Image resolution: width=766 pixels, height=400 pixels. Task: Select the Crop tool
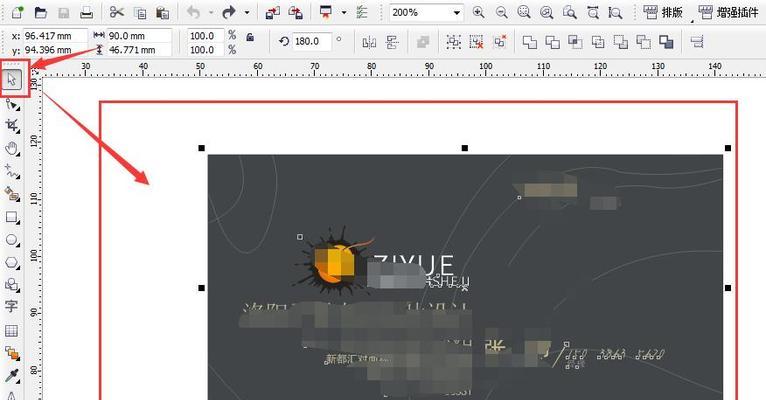click(x=12, y=125)
